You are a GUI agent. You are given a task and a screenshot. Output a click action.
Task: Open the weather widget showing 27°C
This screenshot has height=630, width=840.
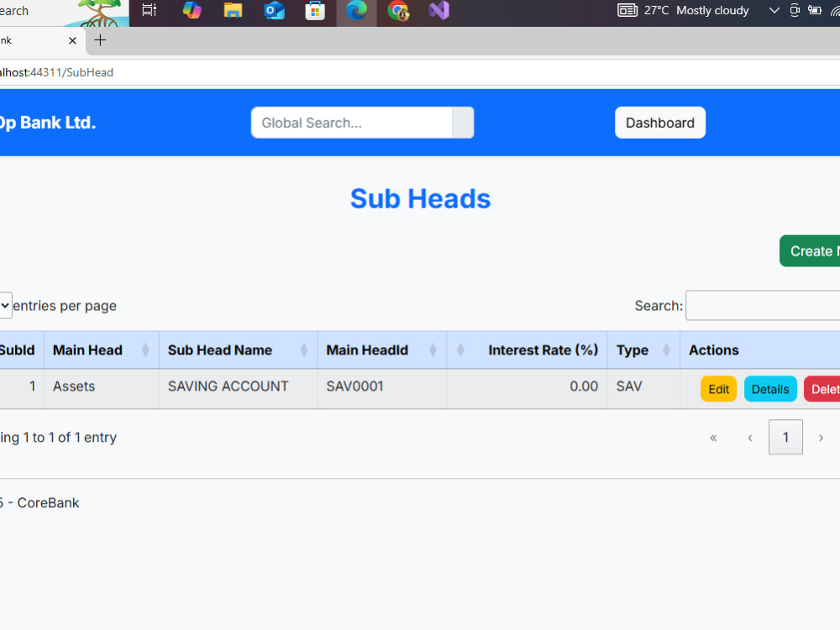point(683,10)
